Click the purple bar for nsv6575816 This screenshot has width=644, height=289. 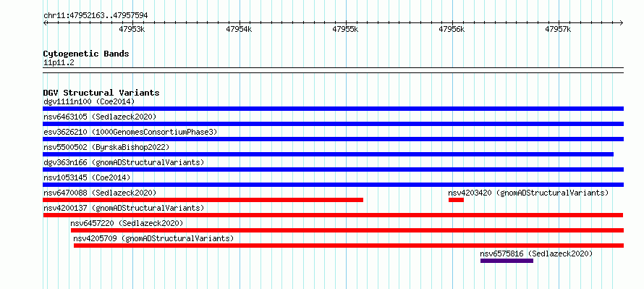click(x=507, y=261)
